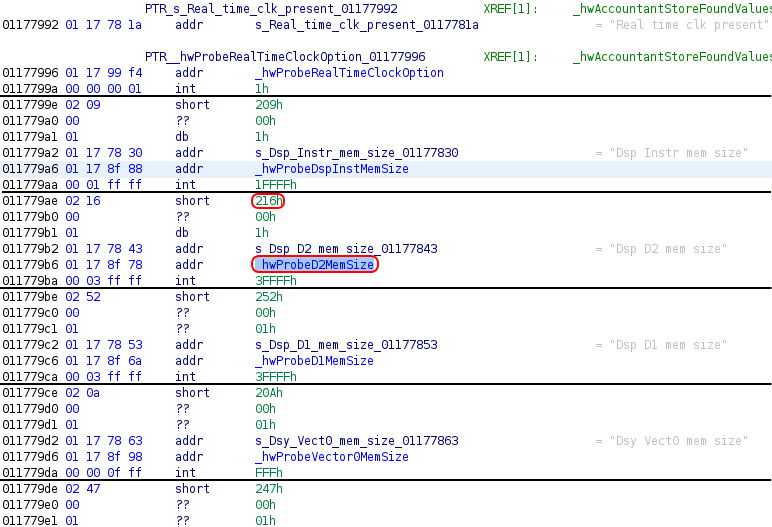
Task: Select s_Real_time_clk_present_0117781a operand
Action: tap(367, 25)
